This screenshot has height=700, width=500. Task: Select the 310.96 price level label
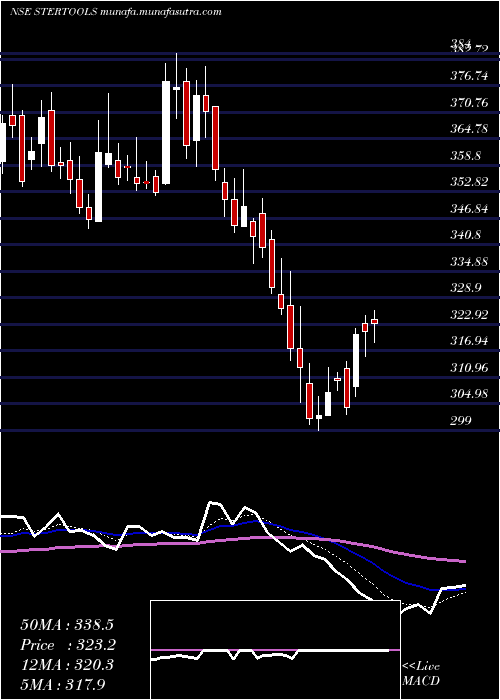(469, 368)
